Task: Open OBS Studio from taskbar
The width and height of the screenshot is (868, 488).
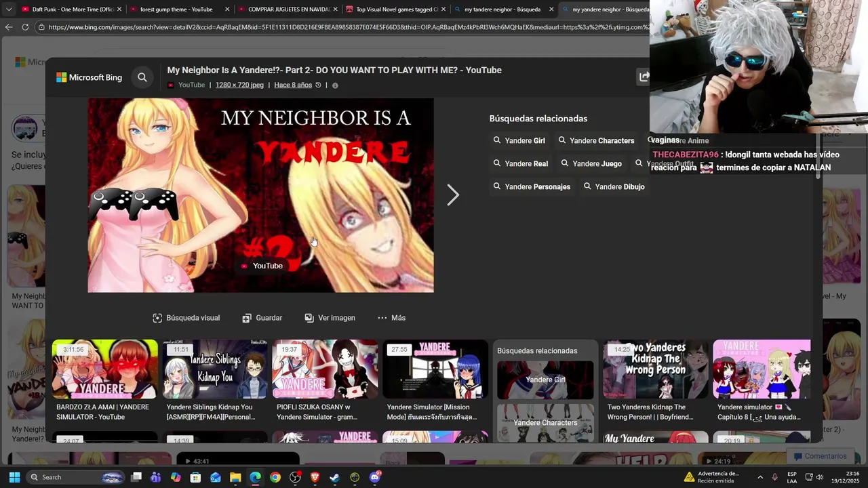Action: click(295, 477)
